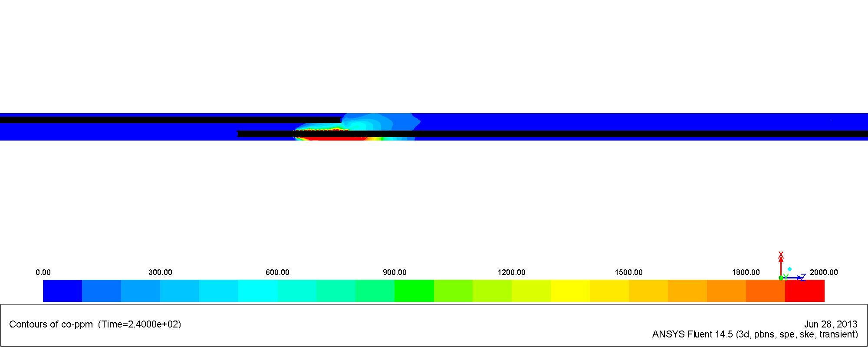This screenshot has height=347, width=868.
Task: Click the cyan diamond marker beside the triad
Action: point(789,269)
